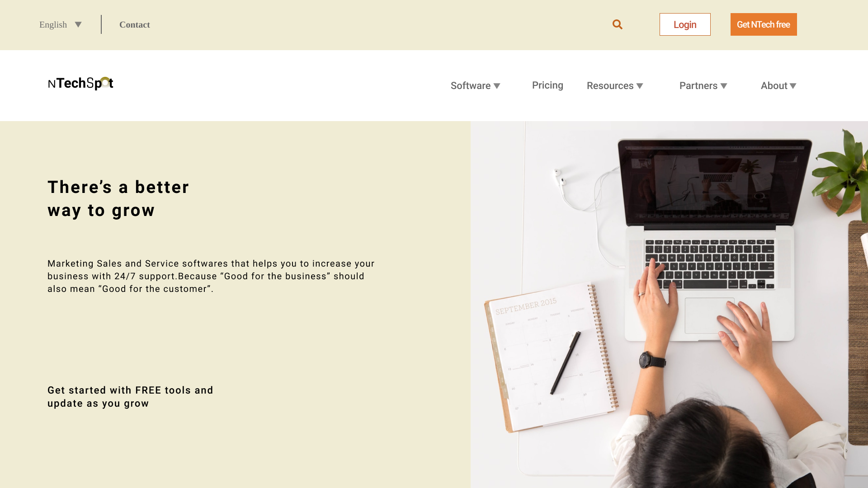The width and height of the screenshot is (868, 488).
Task: Click the arrow next to English
Action: [x=78, y=24]
